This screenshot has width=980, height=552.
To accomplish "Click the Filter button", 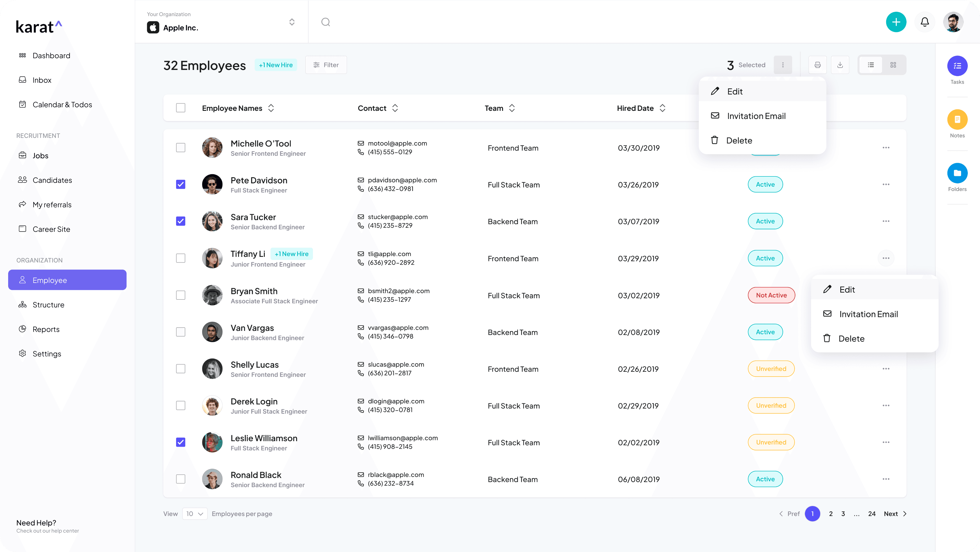I will [x=326, y=65].
